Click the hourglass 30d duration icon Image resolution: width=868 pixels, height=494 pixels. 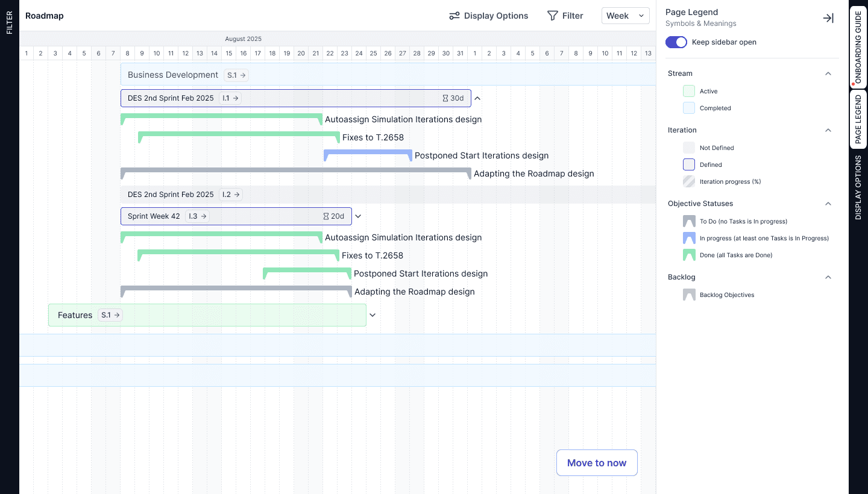[x=447, y=98]
